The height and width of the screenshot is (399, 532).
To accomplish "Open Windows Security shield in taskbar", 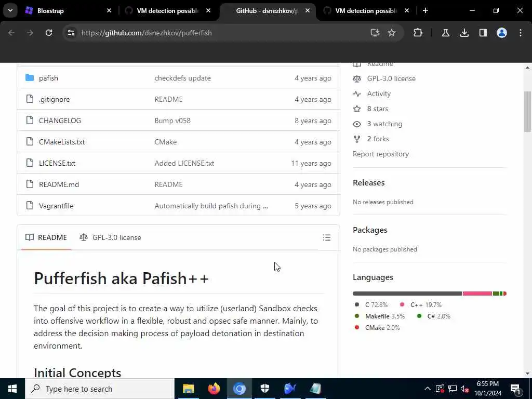I will coord(264,389).
